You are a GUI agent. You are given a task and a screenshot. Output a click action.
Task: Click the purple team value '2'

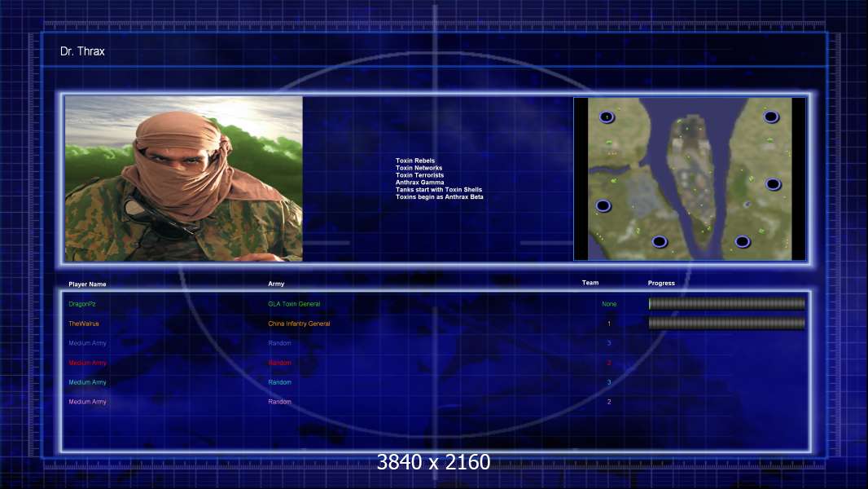pos(609,402)
